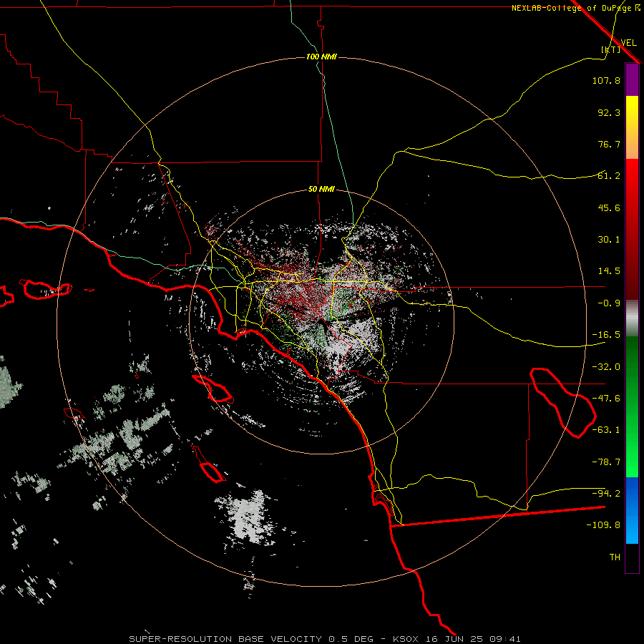Image resolution: width=644 pixels, height=644 pixels.
Task: Click the [KT] units label
Action: [611, 49]
